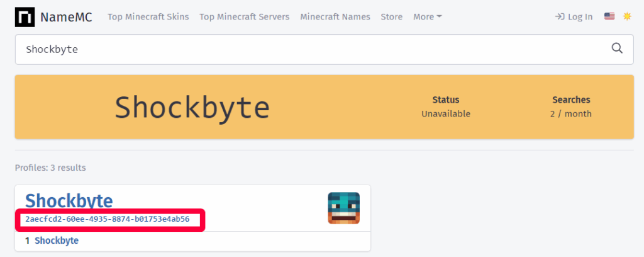The image size is (644, 257).
Task: Click the Unavailable status text
Action: 446,114
